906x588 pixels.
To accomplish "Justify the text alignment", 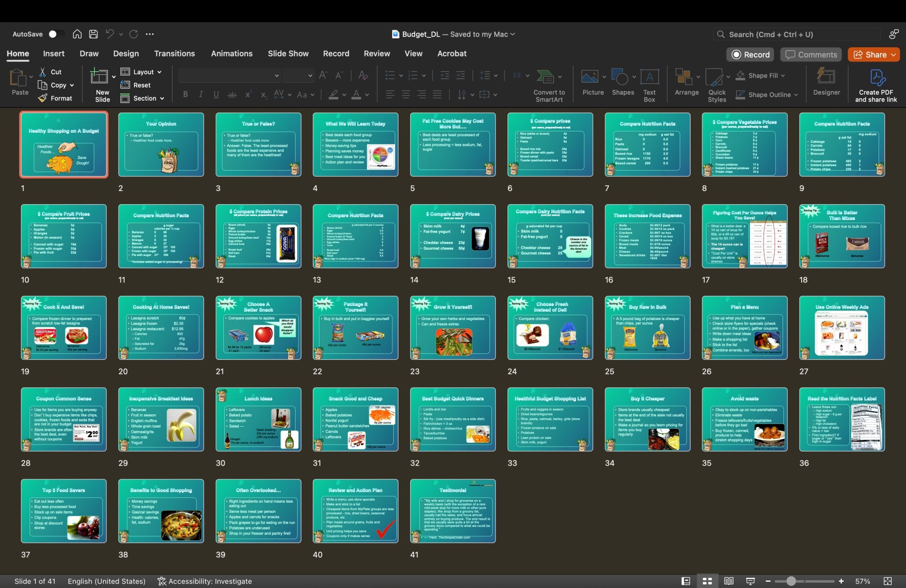I will [437, 94].
